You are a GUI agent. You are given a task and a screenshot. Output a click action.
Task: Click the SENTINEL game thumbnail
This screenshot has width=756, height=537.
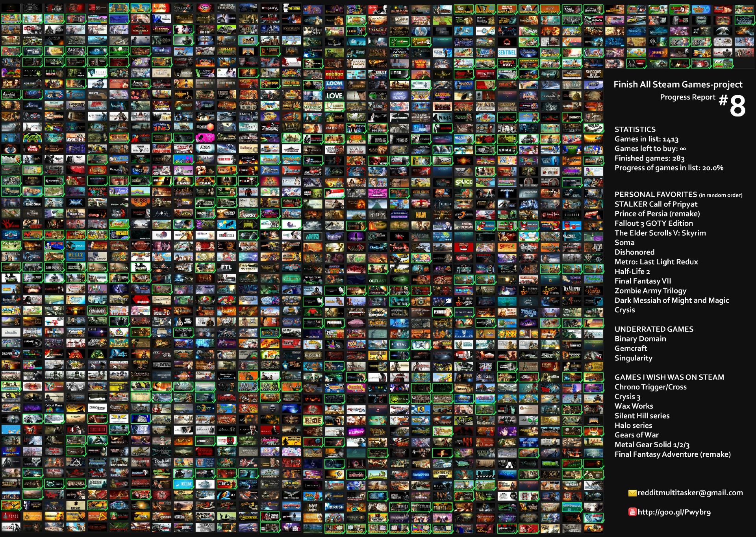(507, 52)
